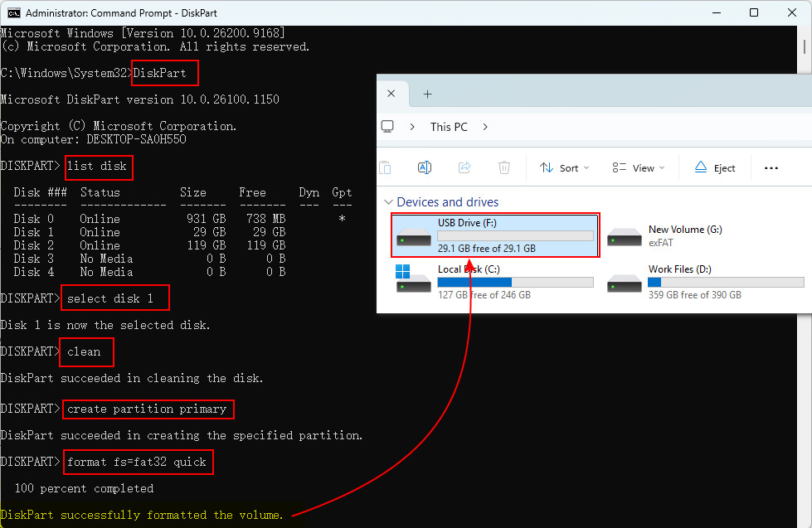812x528 pixels.
Task: Click "create partition primary" command text
Action: pos(147,409)
